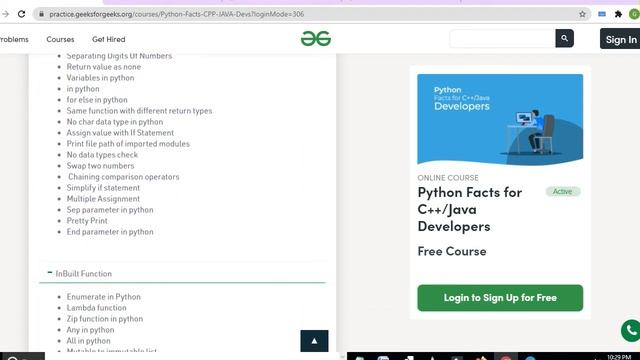The width and height of the screenshot is (640, 360).
Task: Click 'No data types check' topic
Action: tap(102, 155)
